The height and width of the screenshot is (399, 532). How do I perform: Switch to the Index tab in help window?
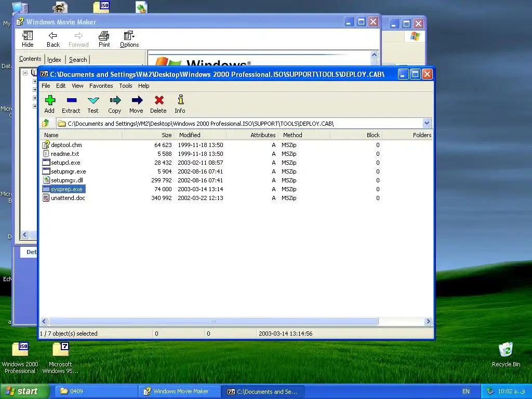click(x=54, y=60)
